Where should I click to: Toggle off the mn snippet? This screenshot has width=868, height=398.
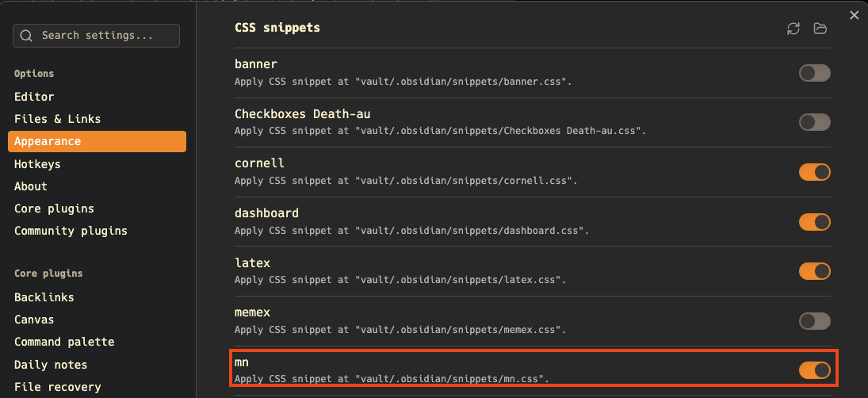coord(814,370)
